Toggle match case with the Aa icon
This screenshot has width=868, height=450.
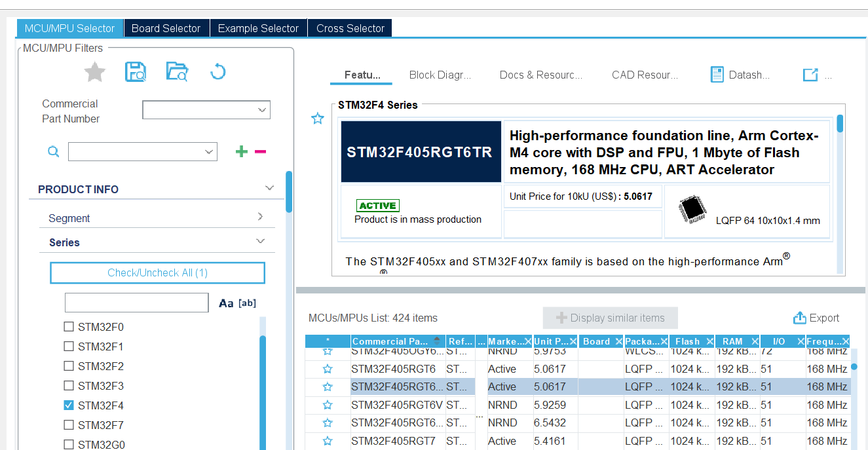point(226,303)
